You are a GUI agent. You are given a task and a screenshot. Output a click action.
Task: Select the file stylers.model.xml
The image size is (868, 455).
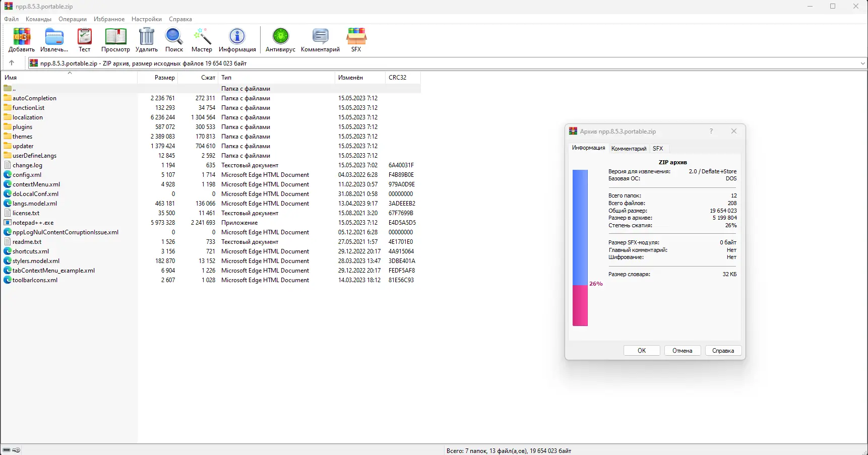(x=36, y=261)
